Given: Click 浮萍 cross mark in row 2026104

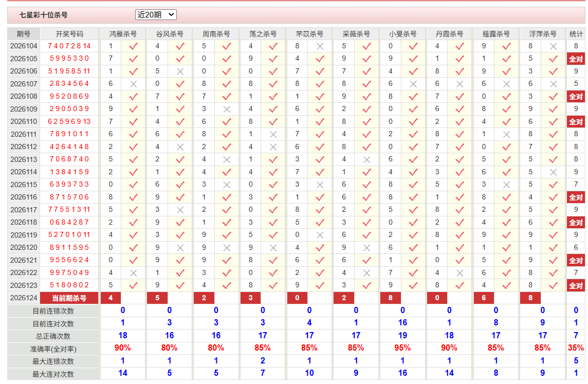Looking at the screenshot, I should tap(553, 46).
